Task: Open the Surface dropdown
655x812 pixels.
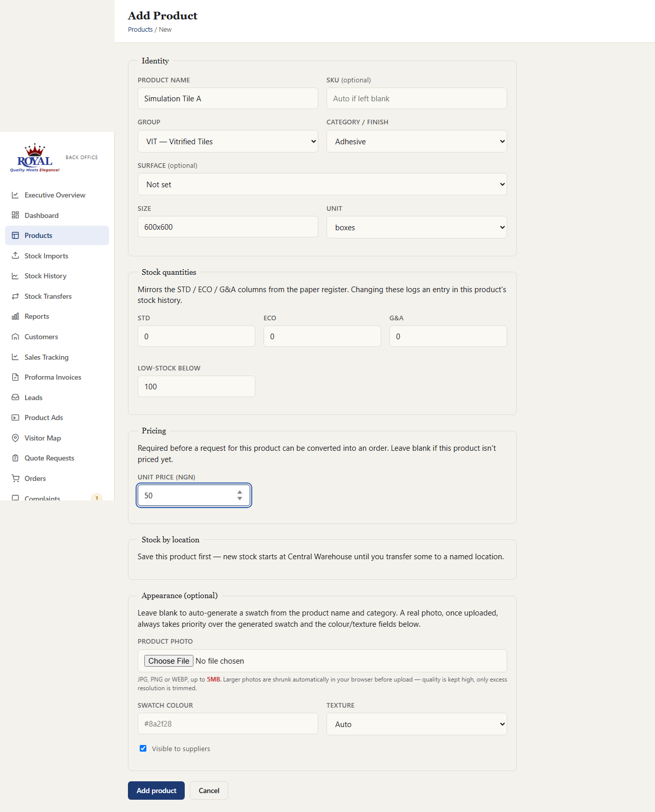Action: coord(322,184)
